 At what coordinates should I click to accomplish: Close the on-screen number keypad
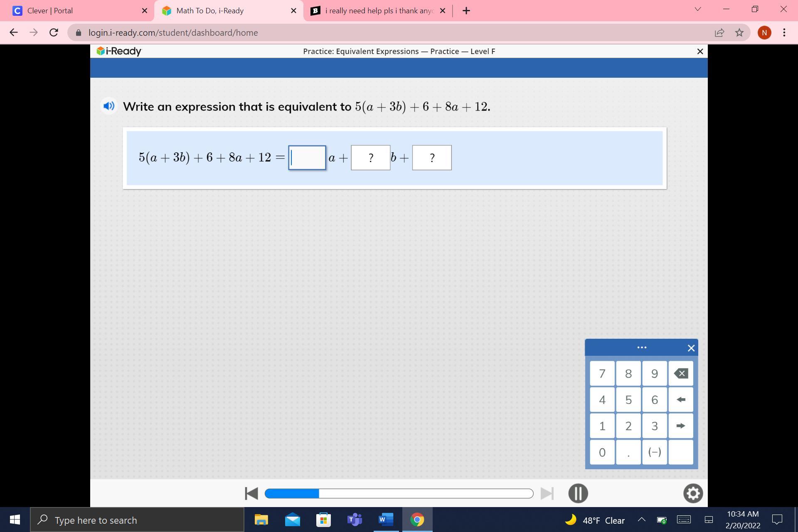click(691, 348)
